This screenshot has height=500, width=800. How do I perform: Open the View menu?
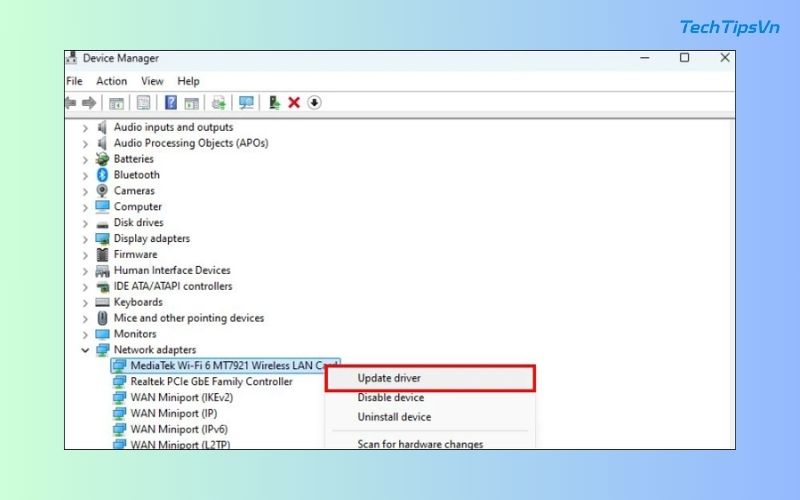click(x=152, y=81)
